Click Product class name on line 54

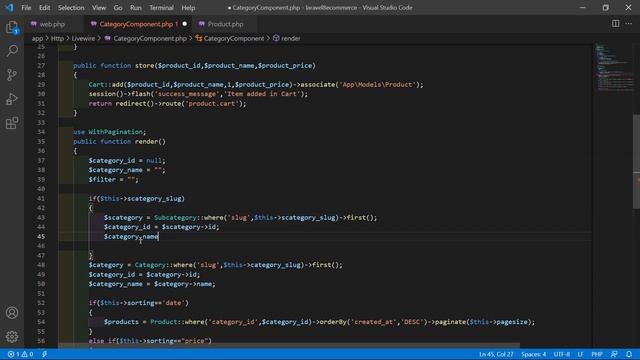click(164, 322)
